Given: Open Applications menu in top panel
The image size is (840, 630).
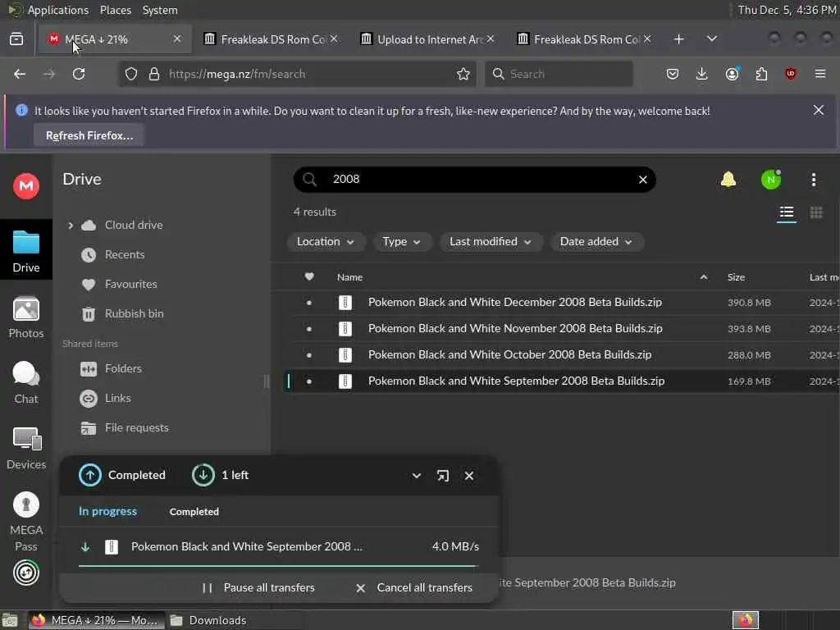Looking at the screenshot, I should pos(58,10).
